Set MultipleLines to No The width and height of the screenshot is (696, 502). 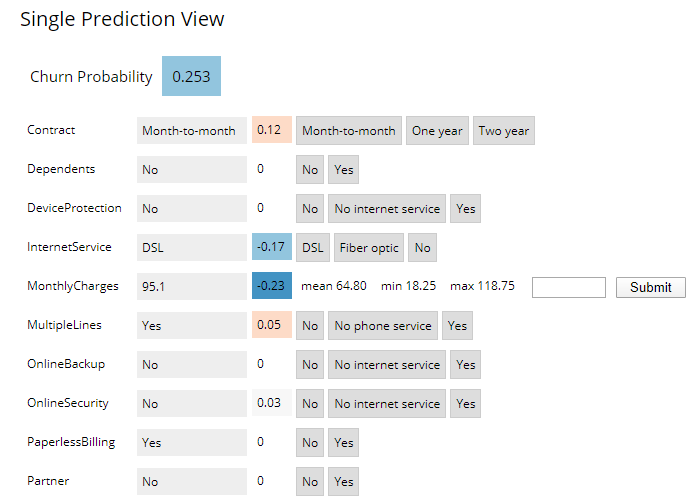coord(310,325)
